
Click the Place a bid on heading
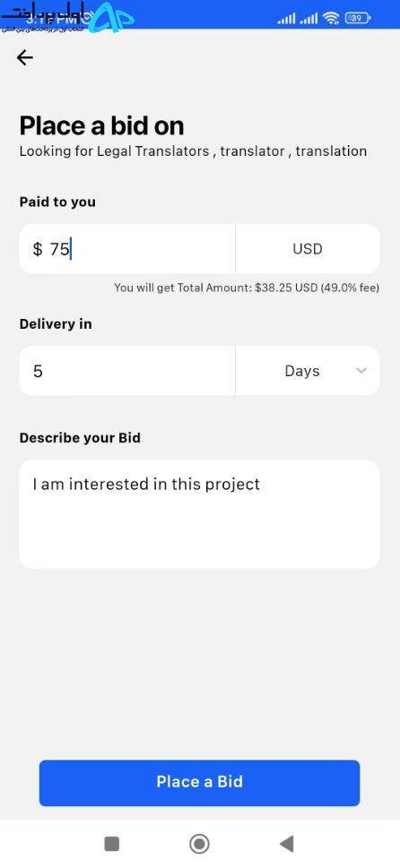click(101, 126)
